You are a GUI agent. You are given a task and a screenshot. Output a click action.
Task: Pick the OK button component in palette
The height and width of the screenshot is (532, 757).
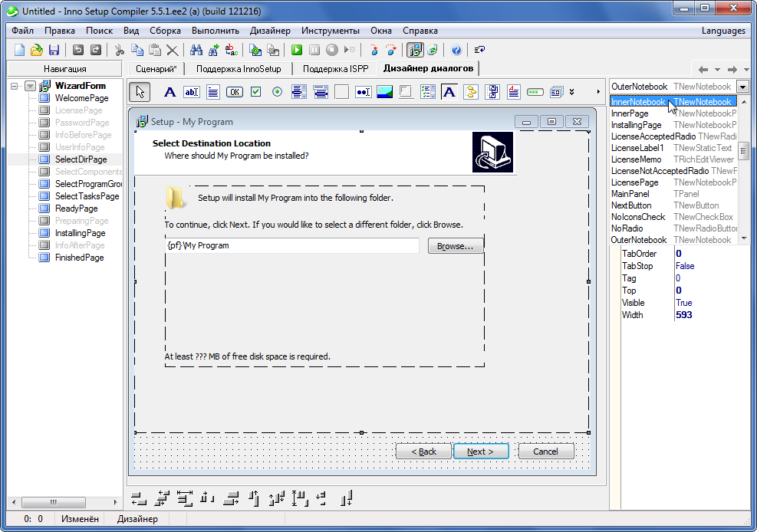[235, 92]
